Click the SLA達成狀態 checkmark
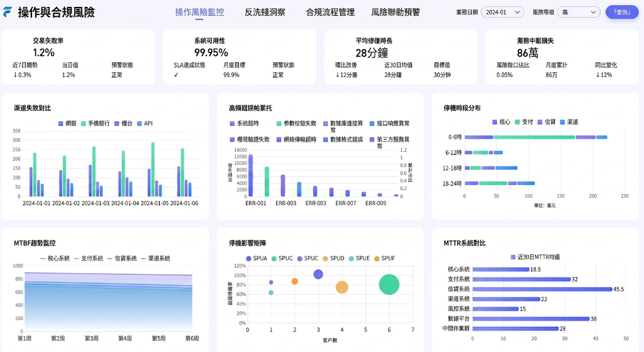Viewport: 644px width, 352px height. tap(176, 75)
